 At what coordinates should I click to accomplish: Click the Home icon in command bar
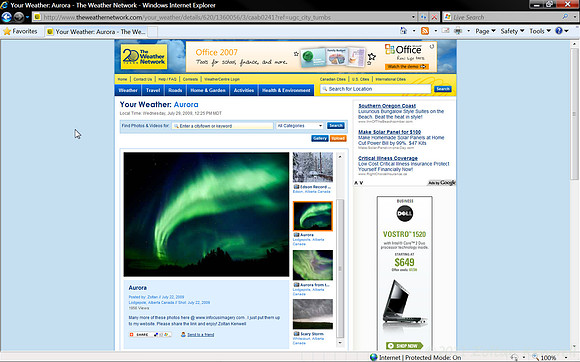404,31
